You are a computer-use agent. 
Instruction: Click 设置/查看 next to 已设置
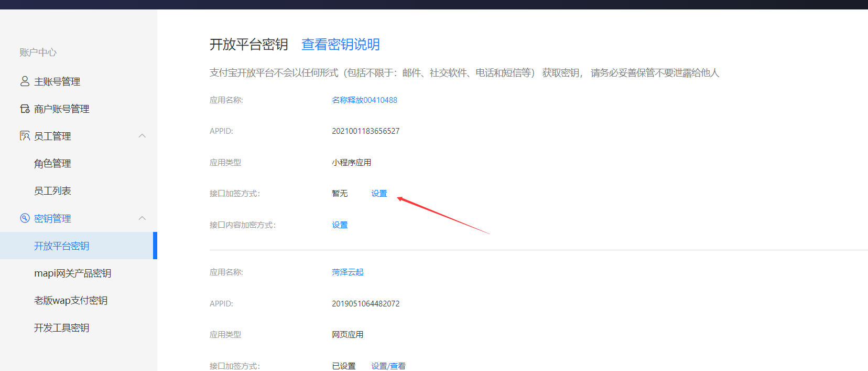point(388,366)
